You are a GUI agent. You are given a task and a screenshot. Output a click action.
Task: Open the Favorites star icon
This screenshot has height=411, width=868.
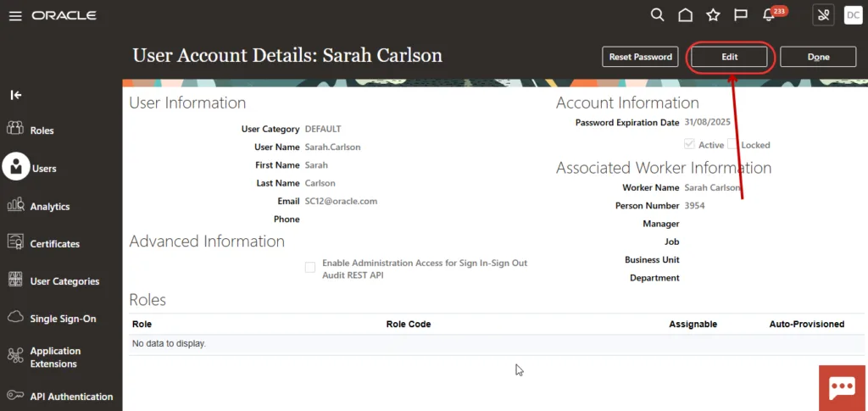713,15
